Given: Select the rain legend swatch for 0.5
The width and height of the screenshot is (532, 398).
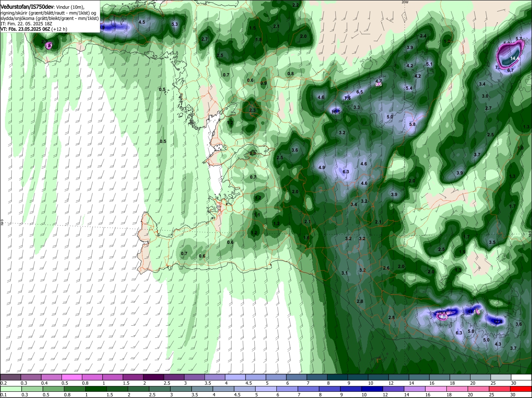Looking at the screenshot, I should pyautogui.click(x=53, y=389).
